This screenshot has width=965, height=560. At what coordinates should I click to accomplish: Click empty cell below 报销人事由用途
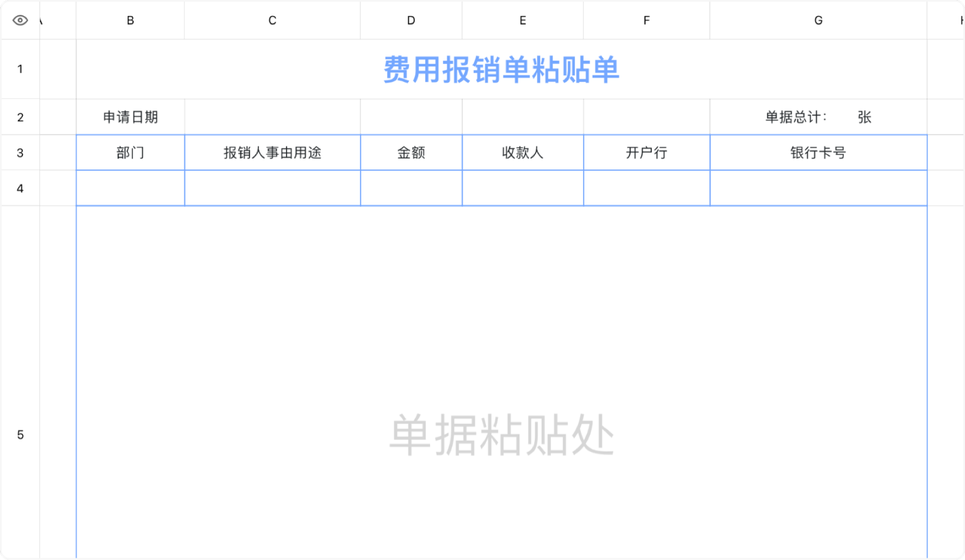272,188
